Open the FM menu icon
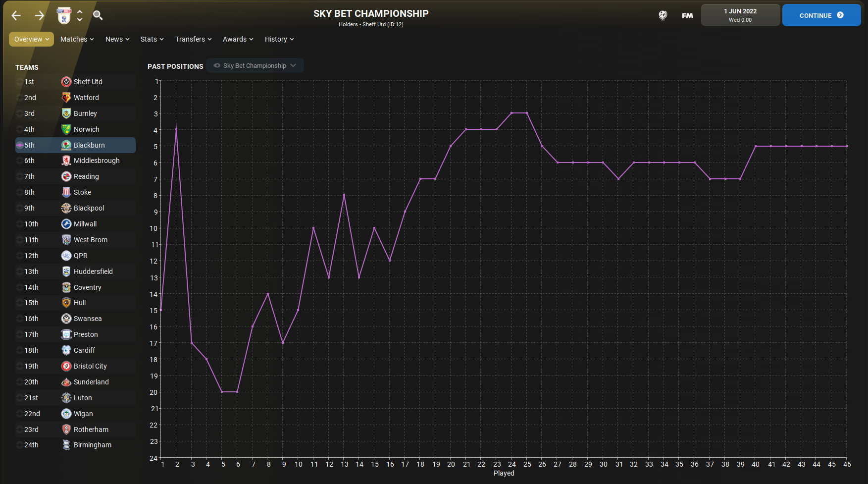 pyautogui.click(x=687, y=15)
